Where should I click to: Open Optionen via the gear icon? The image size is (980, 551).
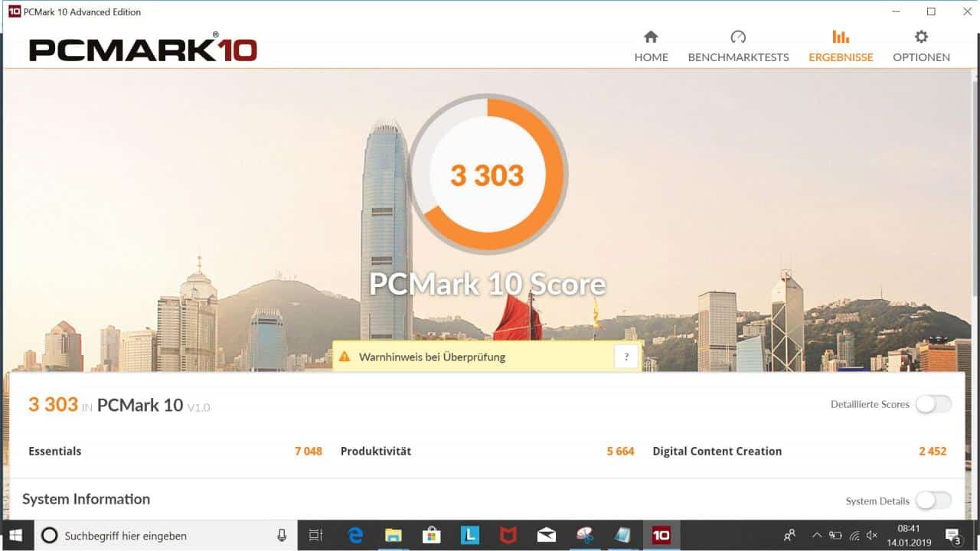pyautogui.click(x=921, y=36)
